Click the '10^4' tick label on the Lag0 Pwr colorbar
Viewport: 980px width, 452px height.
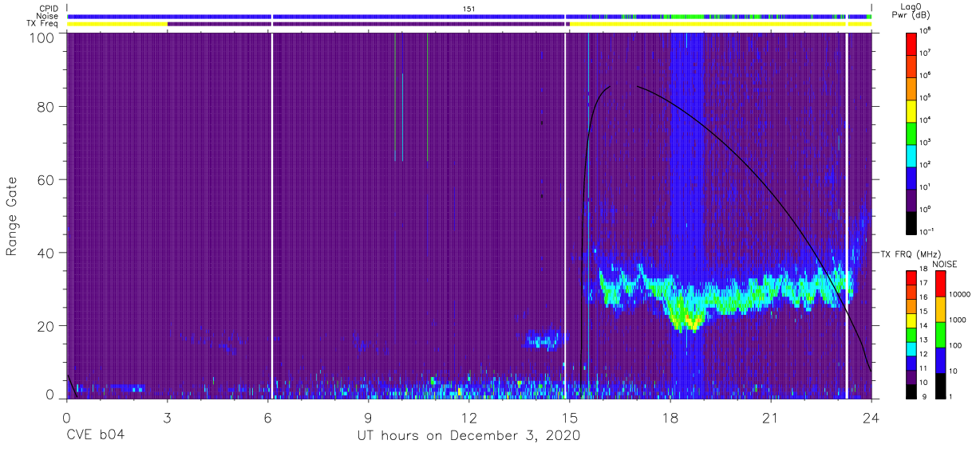coord(925,119)
